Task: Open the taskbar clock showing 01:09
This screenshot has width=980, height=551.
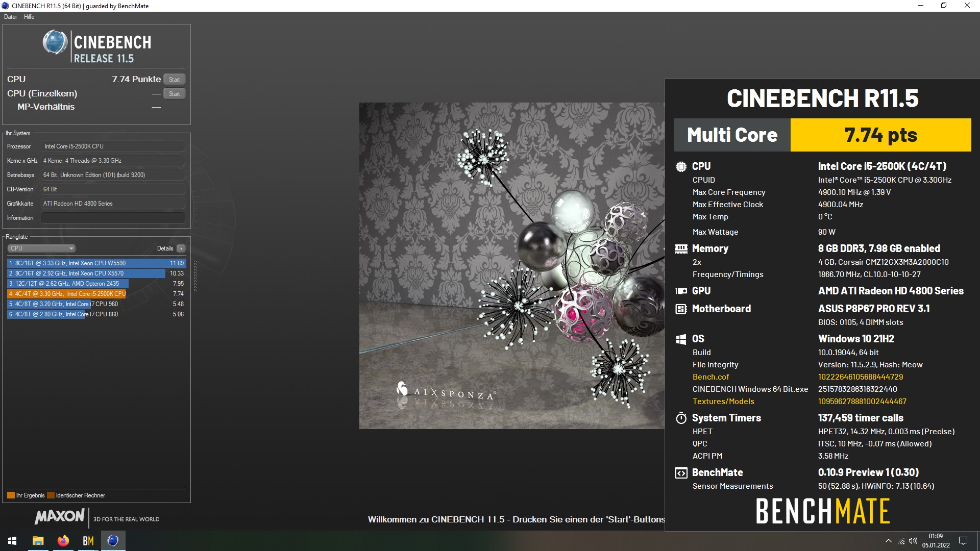Action: pyautogui.click(x=936, y=541)
